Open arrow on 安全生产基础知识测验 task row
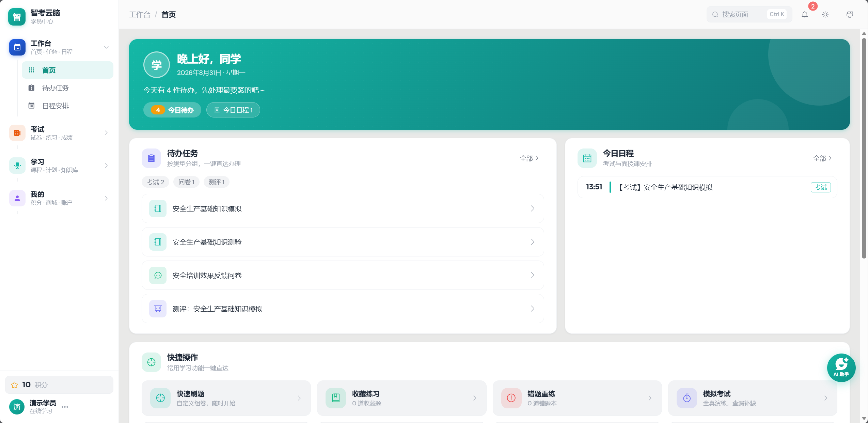Screen dimensions: 868x423 pos(533,242)
